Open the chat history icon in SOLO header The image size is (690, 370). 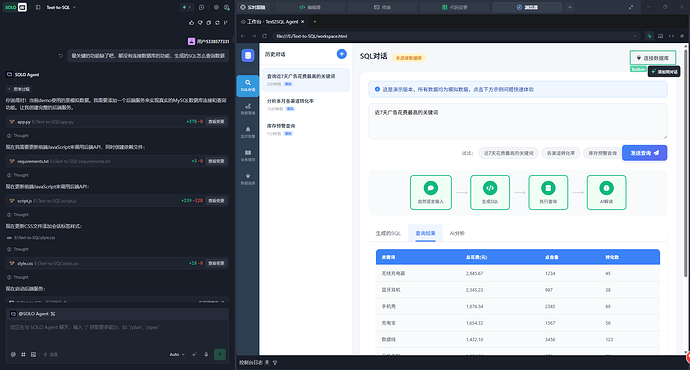click(x=202, y=7)
